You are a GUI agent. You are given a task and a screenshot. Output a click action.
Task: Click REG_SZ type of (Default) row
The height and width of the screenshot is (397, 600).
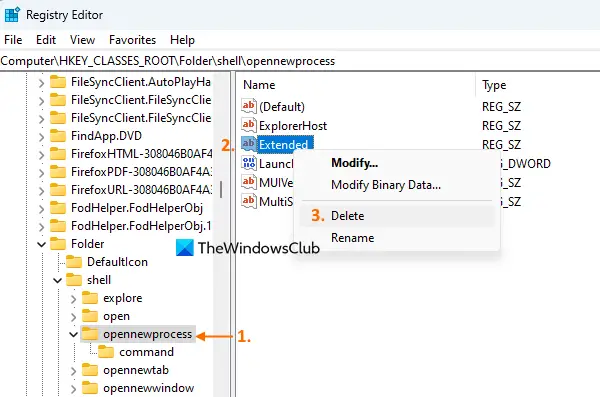click(501, 106)
